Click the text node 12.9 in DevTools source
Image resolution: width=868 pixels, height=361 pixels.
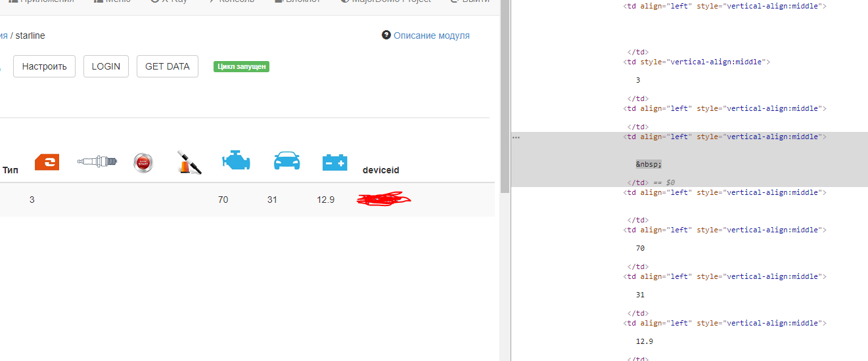(x=645, y=341)
